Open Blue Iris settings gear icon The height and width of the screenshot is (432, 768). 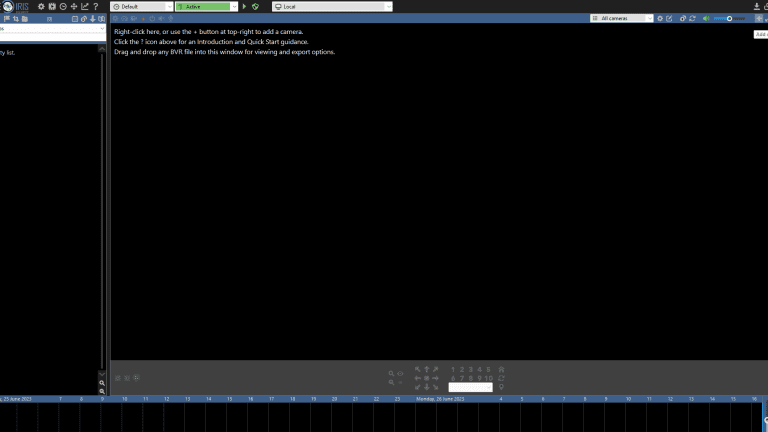pyautogui.click(x=41, y=7)
